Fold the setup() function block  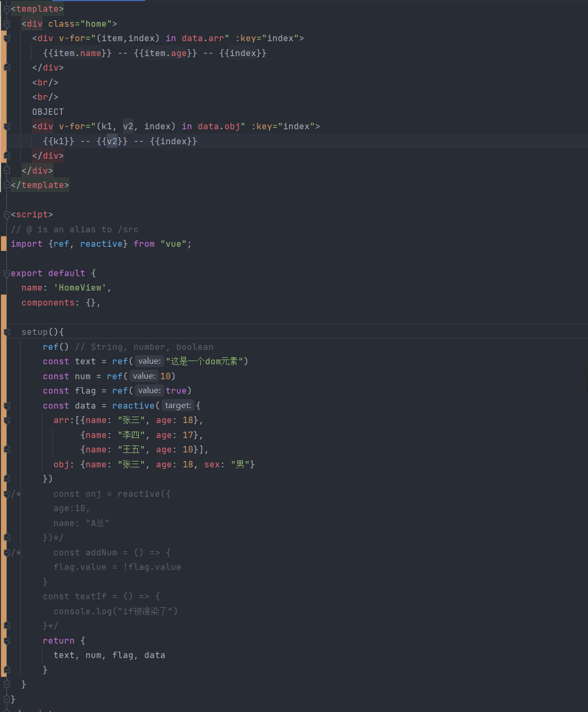tap(7, 332)
